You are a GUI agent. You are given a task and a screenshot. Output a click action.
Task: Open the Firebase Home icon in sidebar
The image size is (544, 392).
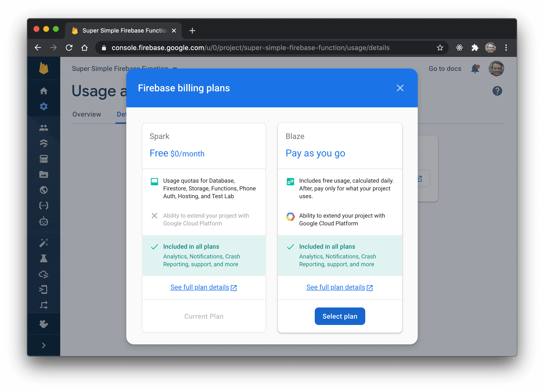coord(44,91)
